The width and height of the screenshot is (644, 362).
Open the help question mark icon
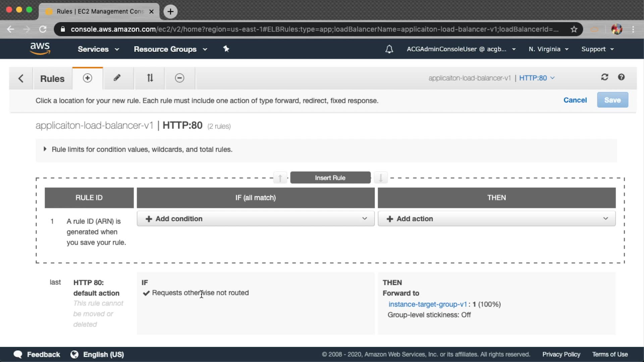[x=621, y=77]
